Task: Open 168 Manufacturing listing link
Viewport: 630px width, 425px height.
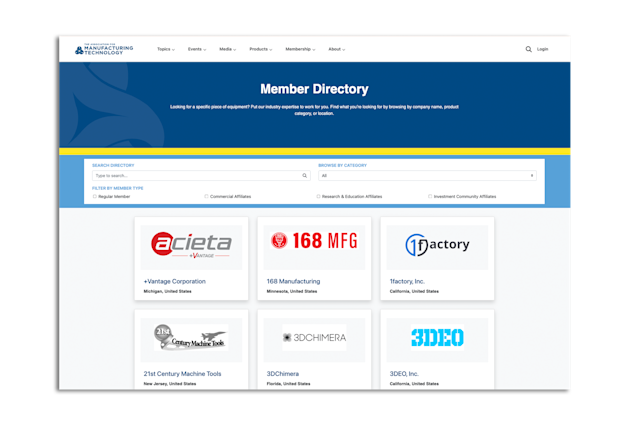Action: (x=293, y=281)
